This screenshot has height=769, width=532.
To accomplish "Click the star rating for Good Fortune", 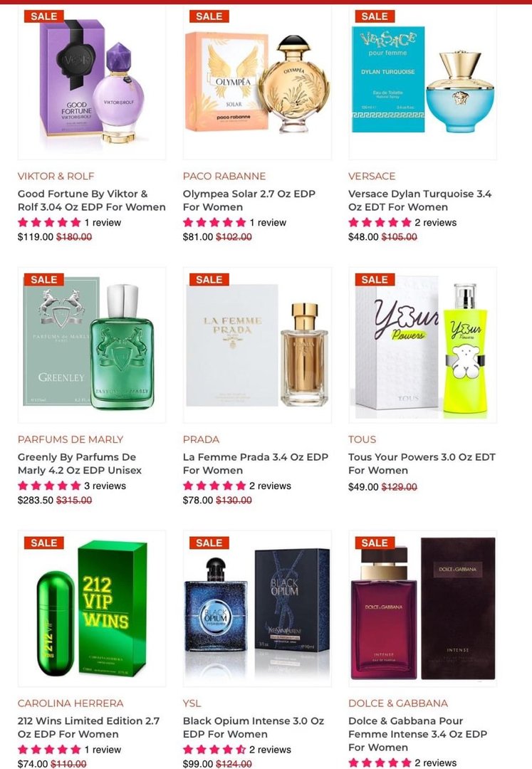I will pos(49,223).
